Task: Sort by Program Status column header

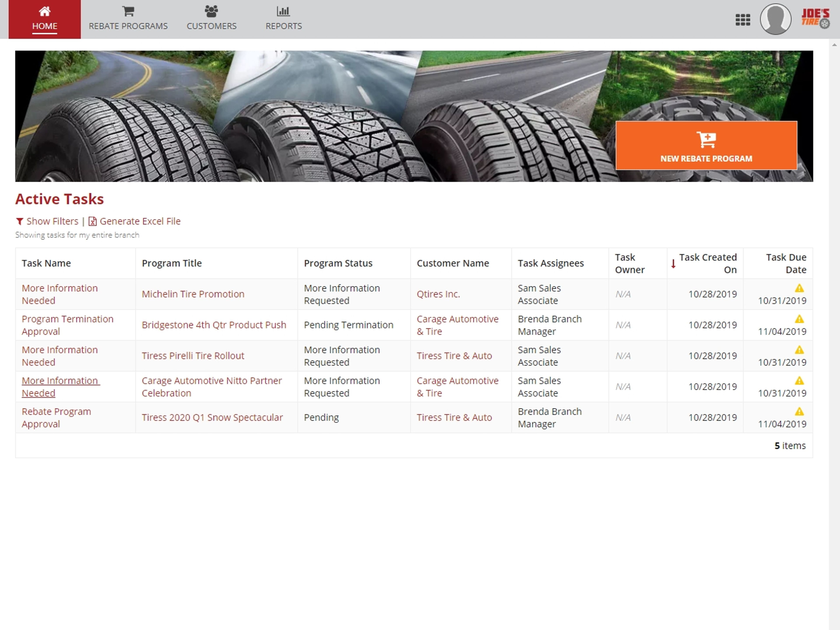Action: (x=338, y=263)
